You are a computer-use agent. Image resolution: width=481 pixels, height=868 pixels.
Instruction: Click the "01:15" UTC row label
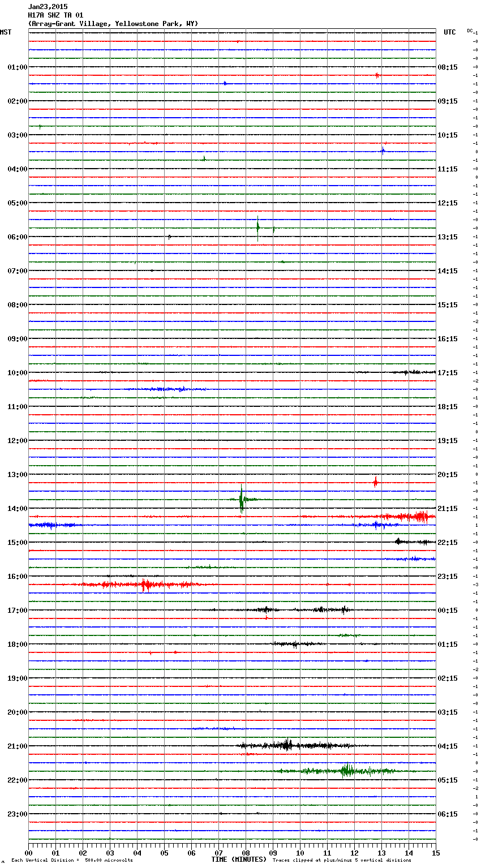tap(448, 644)
